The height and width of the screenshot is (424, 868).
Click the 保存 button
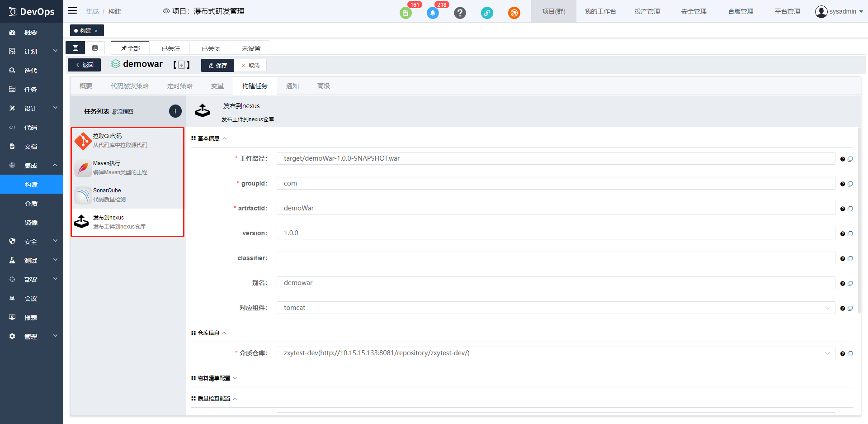[x=217, y=66]
